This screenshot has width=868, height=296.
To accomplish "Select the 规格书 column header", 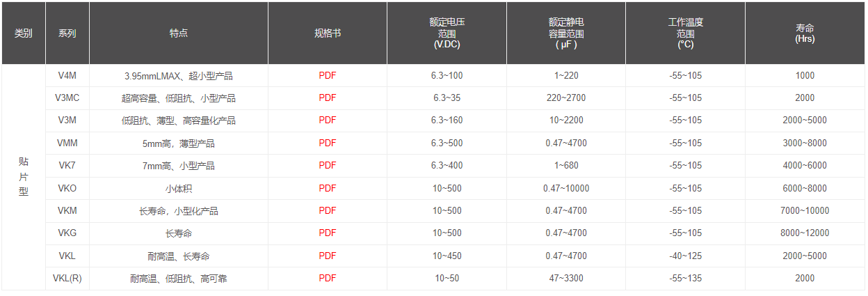I will [328, 33].
